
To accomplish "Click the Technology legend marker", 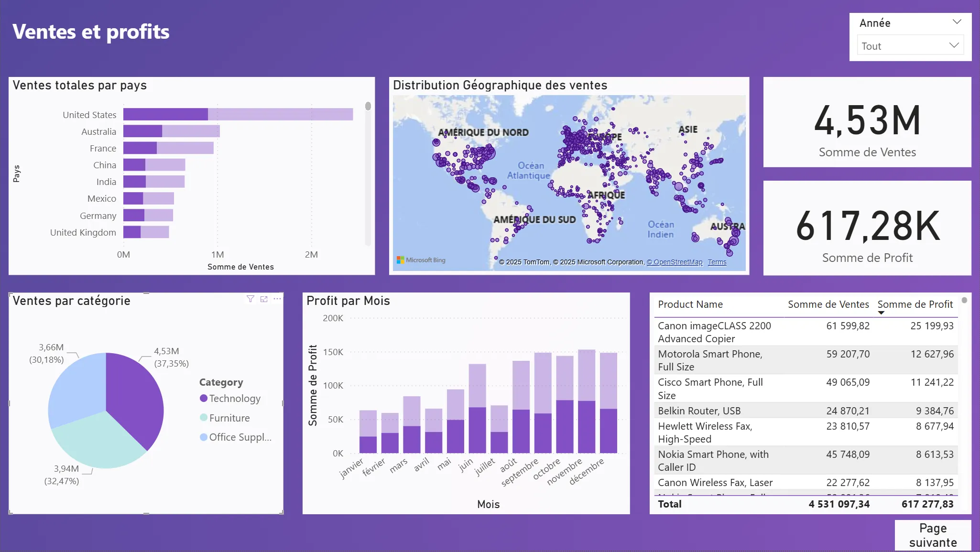I will tap(204, 399).
